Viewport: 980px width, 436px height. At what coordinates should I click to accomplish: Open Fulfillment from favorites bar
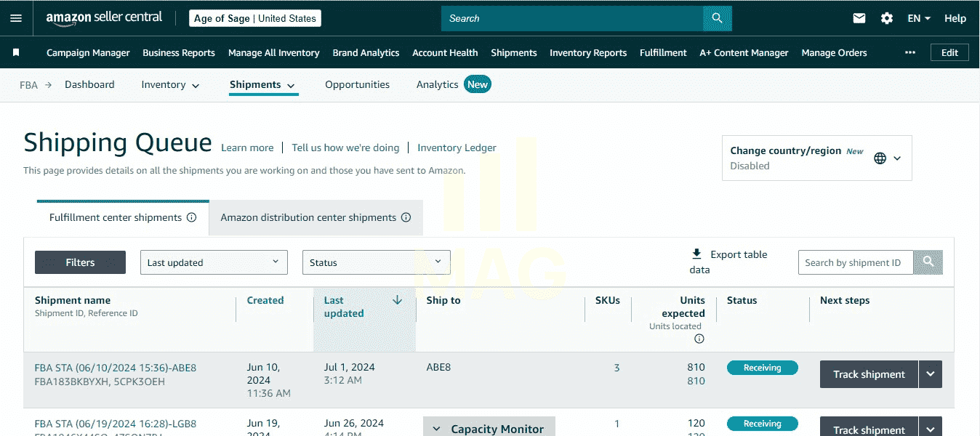coord(663,52)
